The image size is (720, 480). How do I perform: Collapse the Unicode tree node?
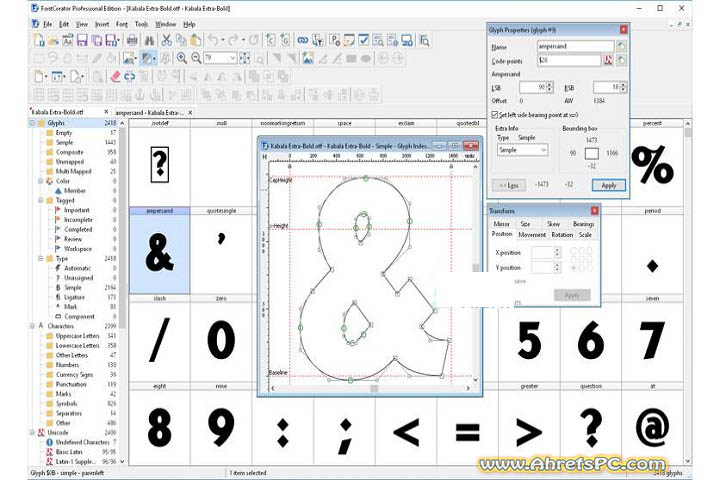(32, 433)
